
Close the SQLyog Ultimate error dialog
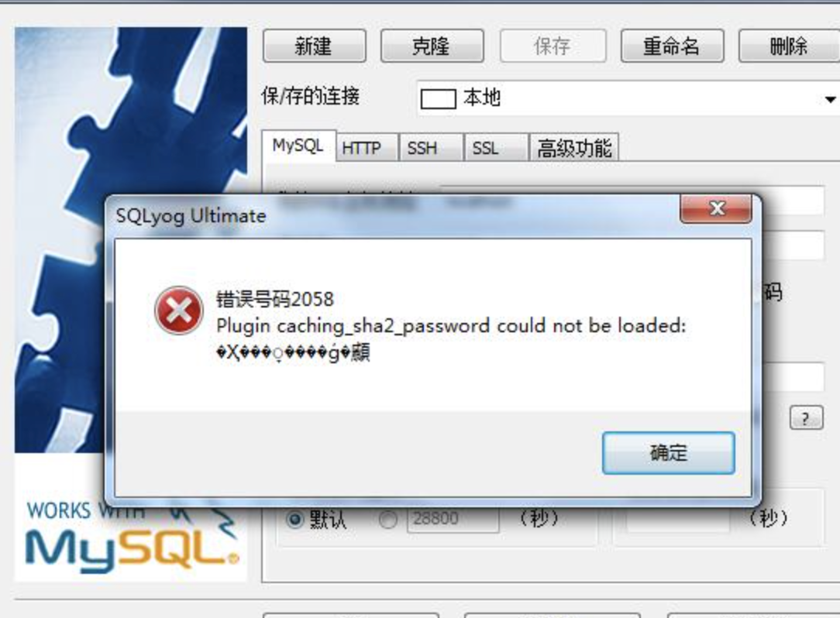[716, 208]
